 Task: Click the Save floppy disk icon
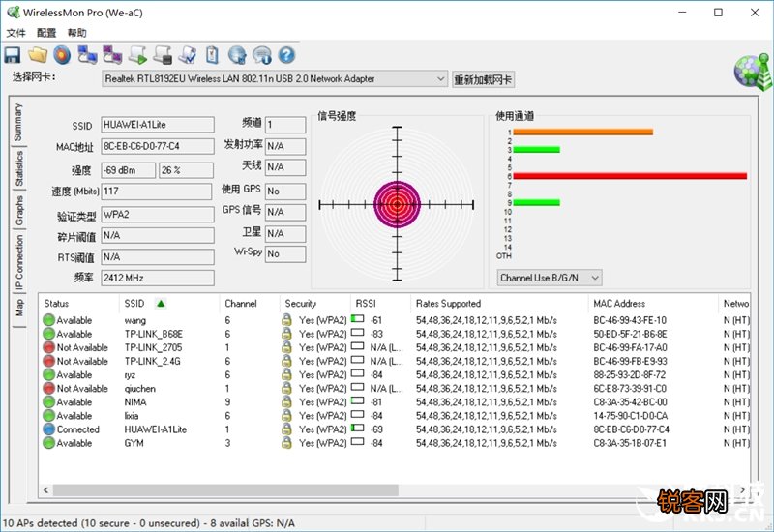coord(13,55)
